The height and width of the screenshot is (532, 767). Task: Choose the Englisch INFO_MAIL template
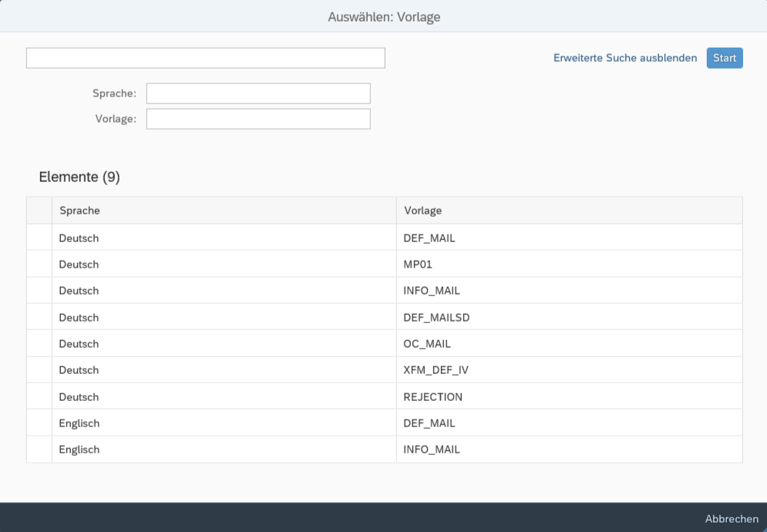point(431,450)
